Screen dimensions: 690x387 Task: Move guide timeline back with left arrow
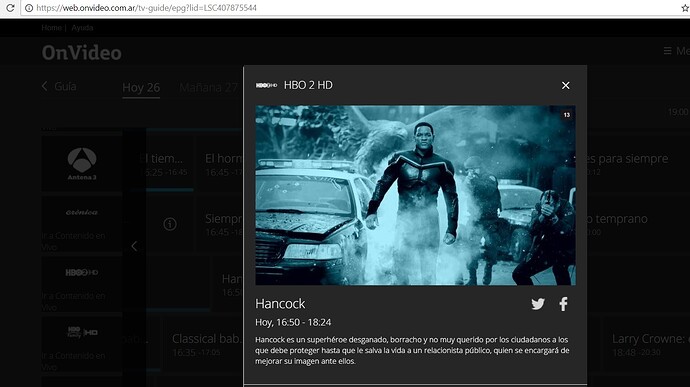134,246
